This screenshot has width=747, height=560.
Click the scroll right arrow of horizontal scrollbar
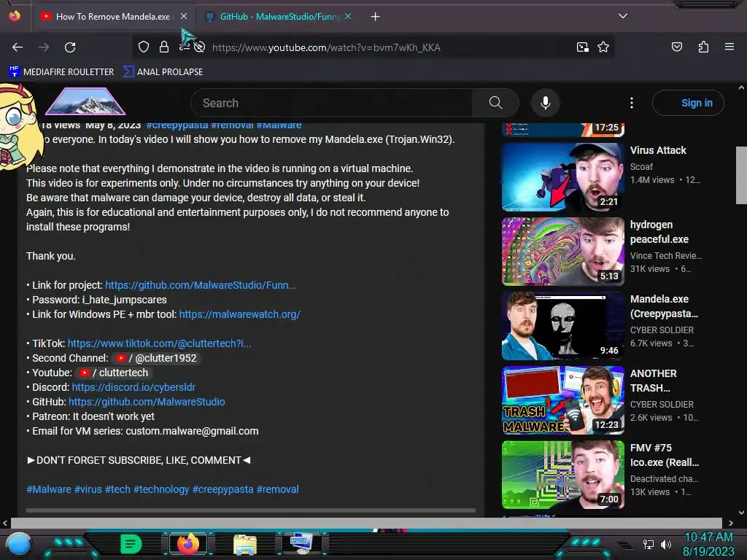(x=730, y=523)
